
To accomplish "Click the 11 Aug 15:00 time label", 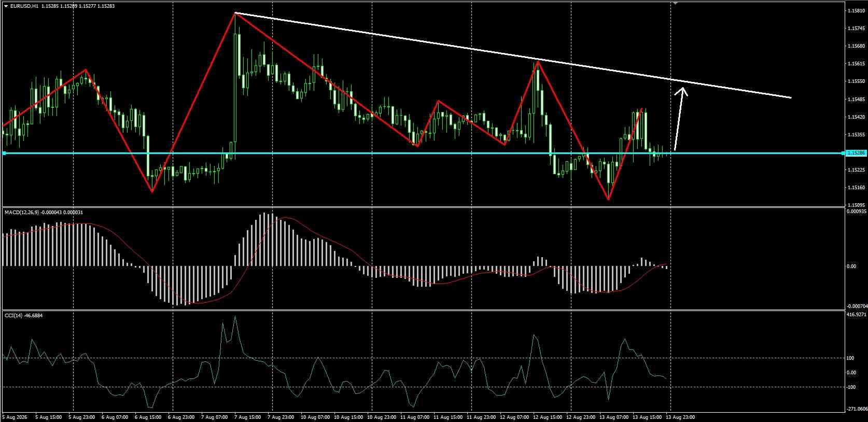I will tap(449, 417).
